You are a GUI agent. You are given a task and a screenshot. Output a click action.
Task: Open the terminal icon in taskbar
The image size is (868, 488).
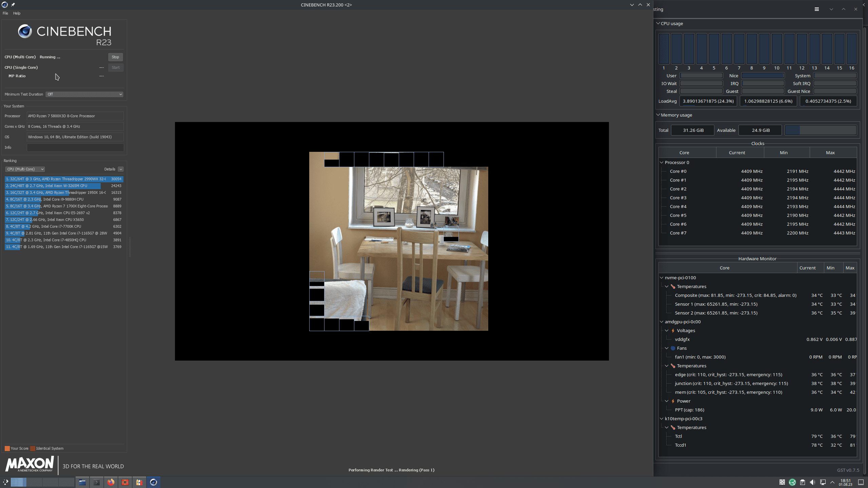coord(97,482)
